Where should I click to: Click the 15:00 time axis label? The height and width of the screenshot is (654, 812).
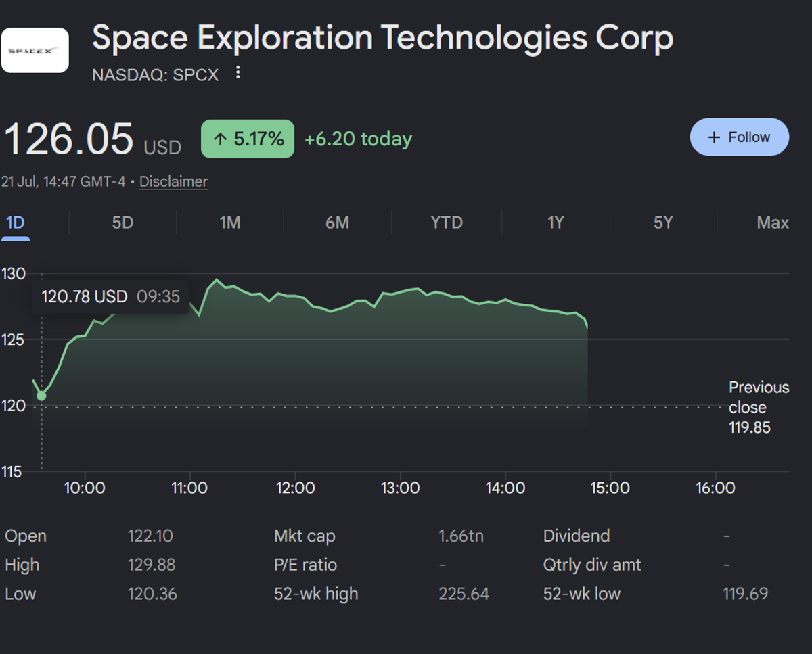(x=610, y=488)
